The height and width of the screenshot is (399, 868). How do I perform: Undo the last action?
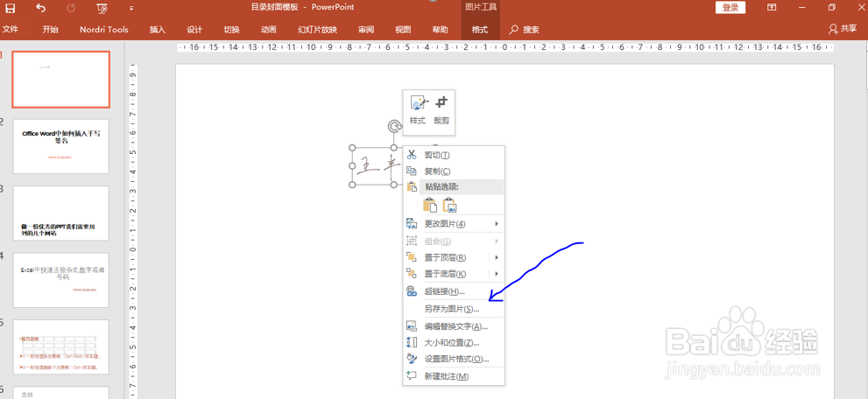tap(40, 8)
